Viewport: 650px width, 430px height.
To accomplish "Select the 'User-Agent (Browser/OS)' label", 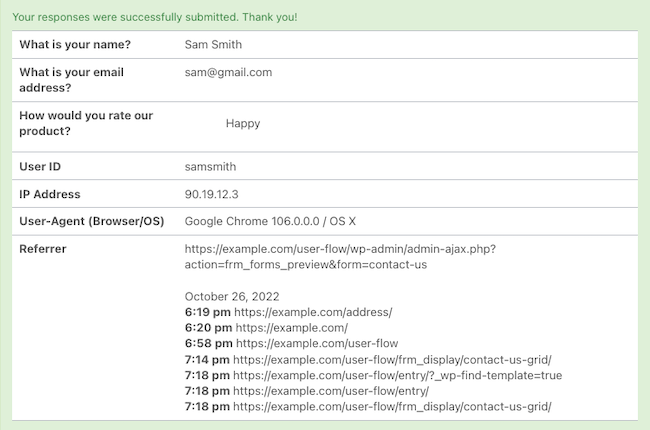I will coord(92,221).
